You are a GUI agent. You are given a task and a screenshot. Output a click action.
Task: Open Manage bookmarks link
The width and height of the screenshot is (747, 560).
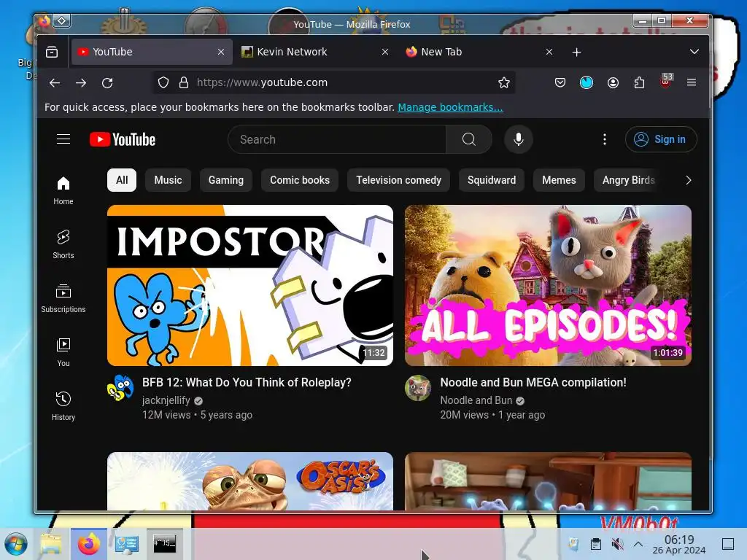click(x=450, y=107)
